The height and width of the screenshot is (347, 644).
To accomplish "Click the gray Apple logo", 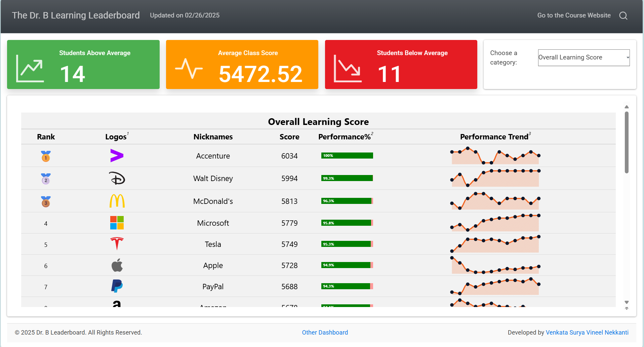I will coord(117,265).
